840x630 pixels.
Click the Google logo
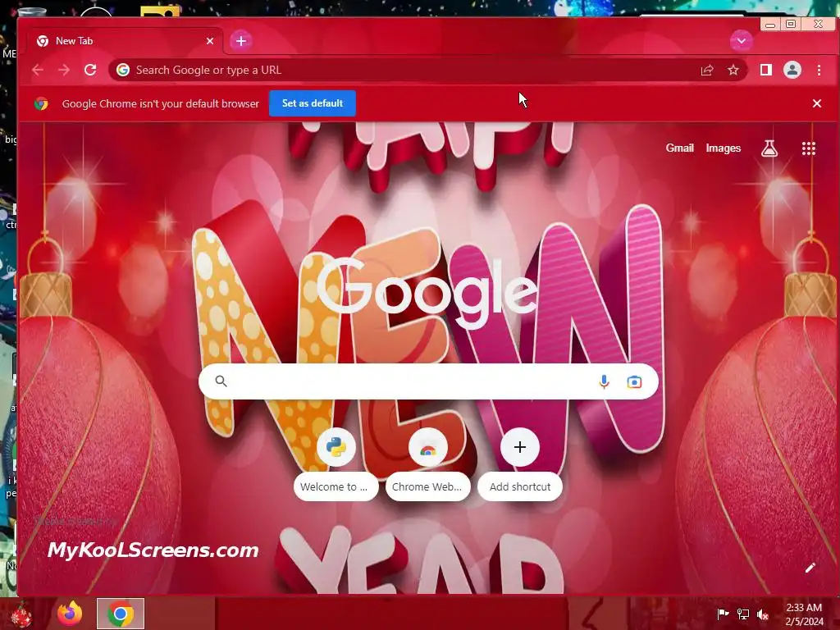(428, 292)
